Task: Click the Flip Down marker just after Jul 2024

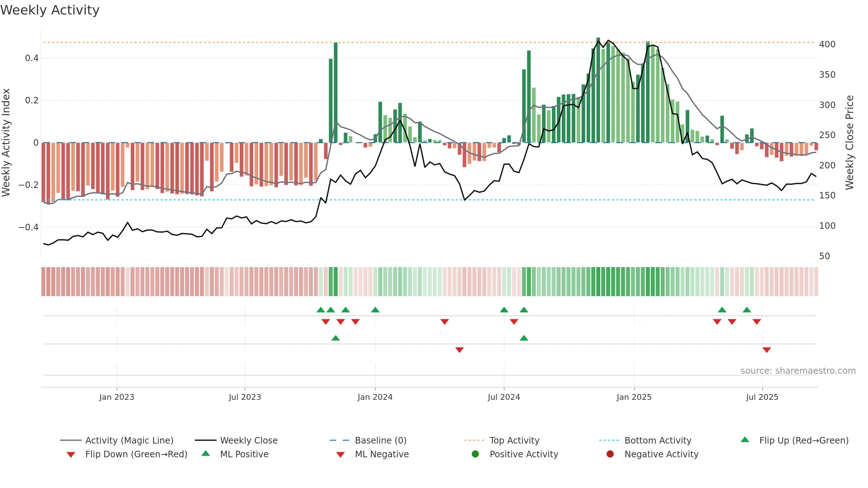Action: click(514, 322)
